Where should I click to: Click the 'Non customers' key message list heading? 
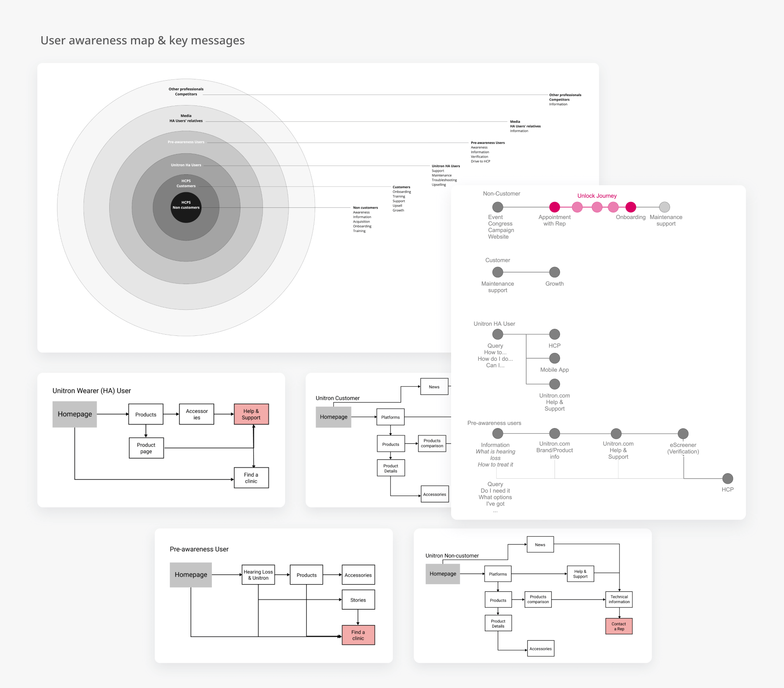[x=366, y=208]
